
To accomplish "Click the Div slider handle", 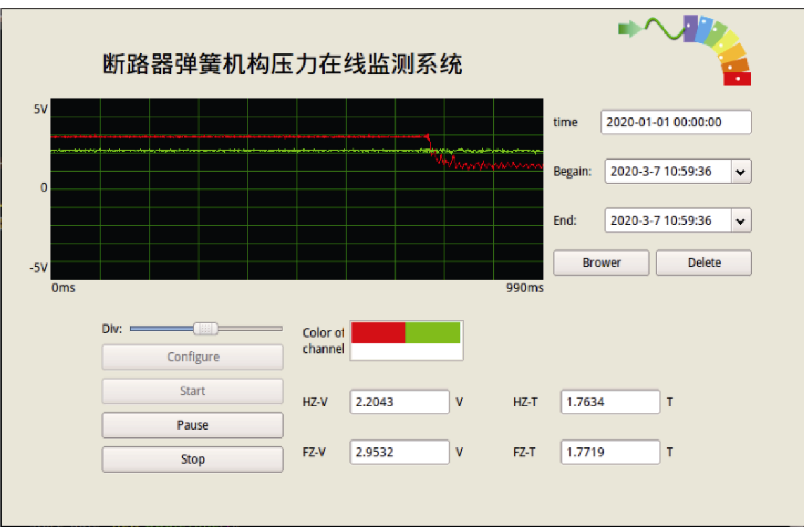I will click(x=205, y=329).
